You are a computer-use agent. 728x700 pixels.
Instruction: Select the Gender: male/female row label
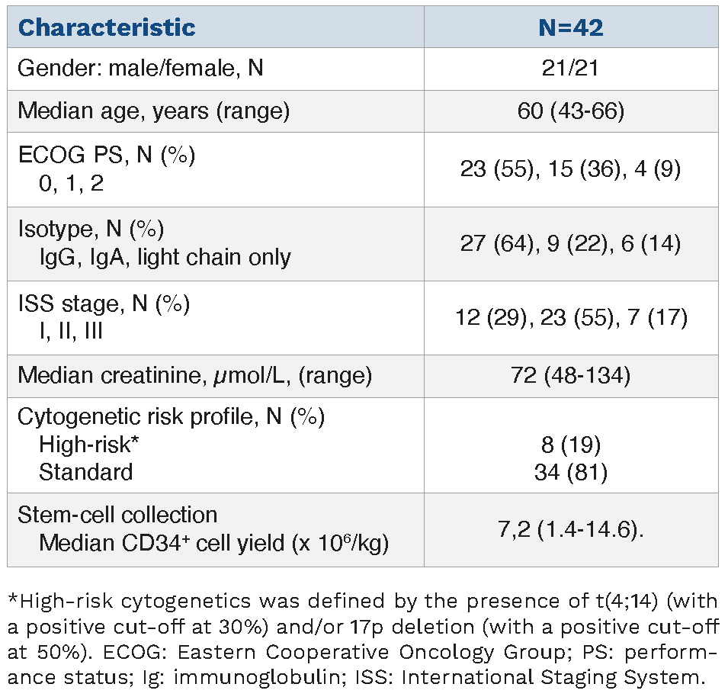(140, 69)
